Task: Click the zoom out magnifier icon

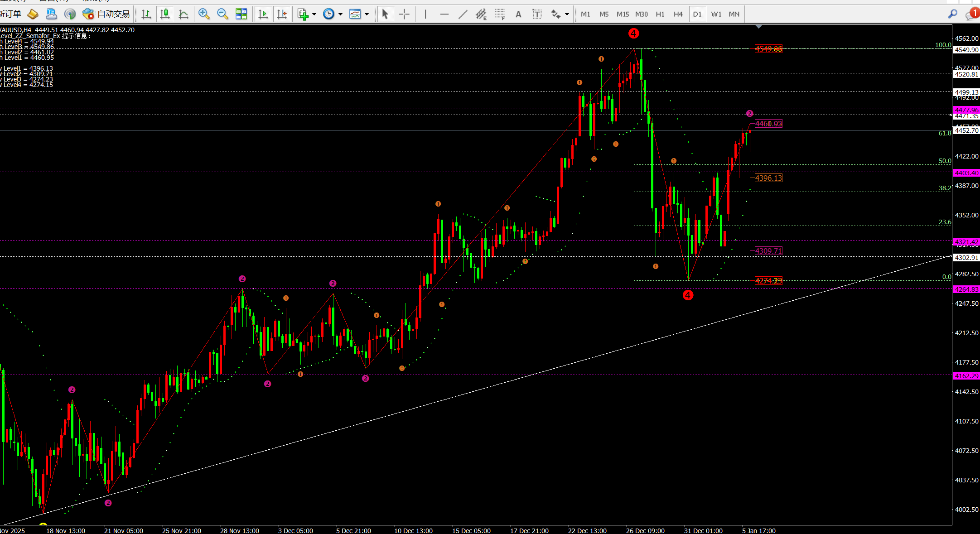Action: click(222, 14)
